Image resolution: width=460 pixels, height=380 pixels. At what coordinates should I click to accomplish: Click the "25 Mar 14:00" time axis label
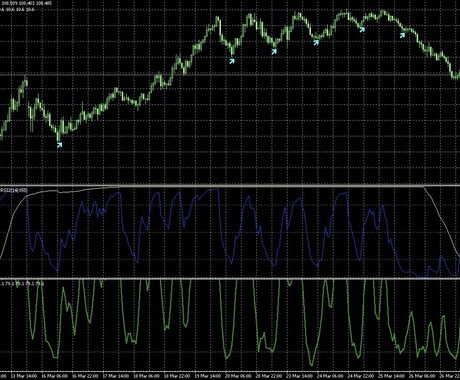tap(392, 376)
